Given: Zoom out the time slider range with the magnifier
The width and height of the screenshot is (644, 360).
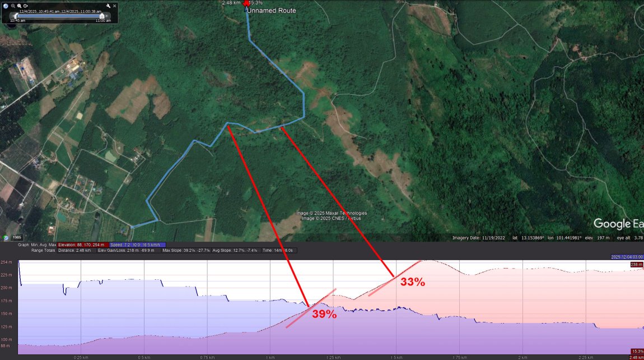Looking at the screenshot, I should pyautogui.click(x=13, y=6).
